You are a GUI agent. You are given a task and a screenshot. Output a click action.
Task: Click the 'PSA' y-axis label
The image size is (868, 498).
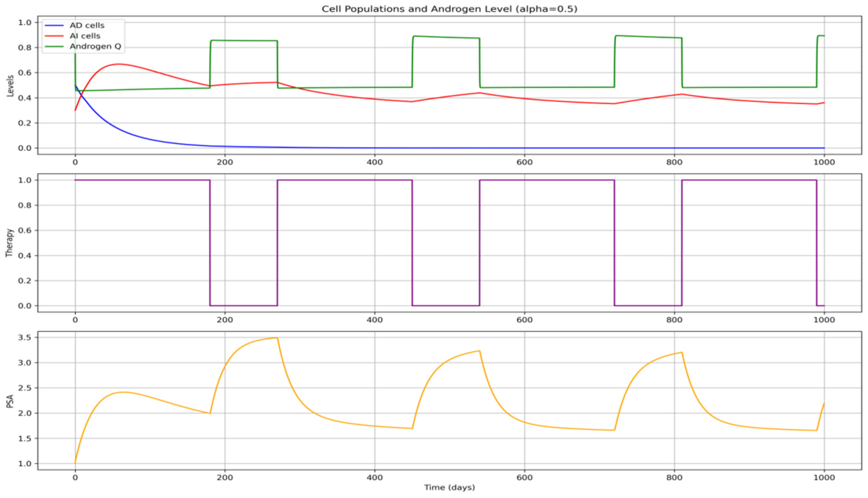[x=10, y=401]
